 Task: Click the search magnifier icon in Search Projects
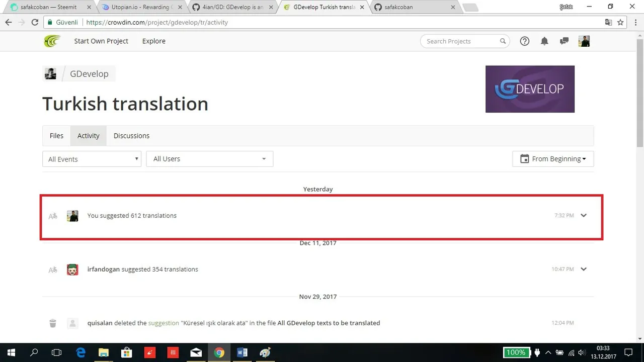pyautogui.click(x=503, y=41)
